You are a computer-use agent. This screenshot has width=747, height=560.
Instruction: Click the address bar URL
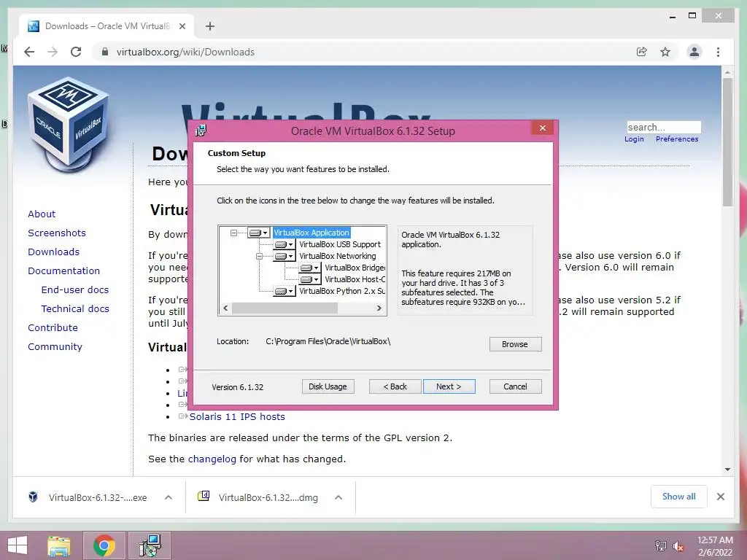tap(185, 52)
